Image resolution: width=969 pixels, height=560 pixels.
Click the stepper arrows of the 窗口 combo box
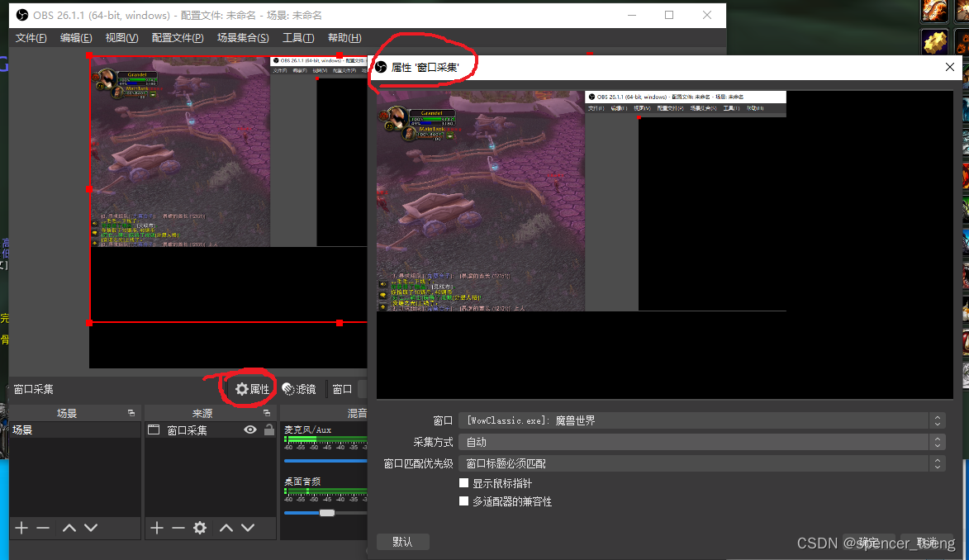pyautogui.click(x=937, y=420)
